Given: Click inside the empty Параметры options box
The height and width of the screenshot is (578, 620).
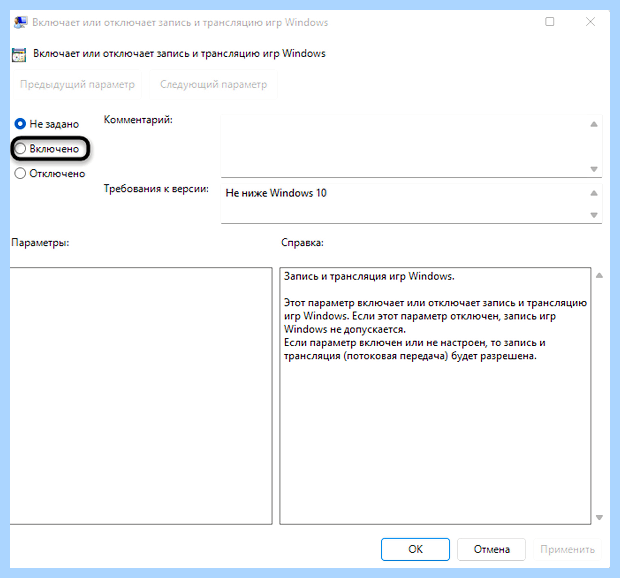Looking at the screenshot, I should (141, 396).
